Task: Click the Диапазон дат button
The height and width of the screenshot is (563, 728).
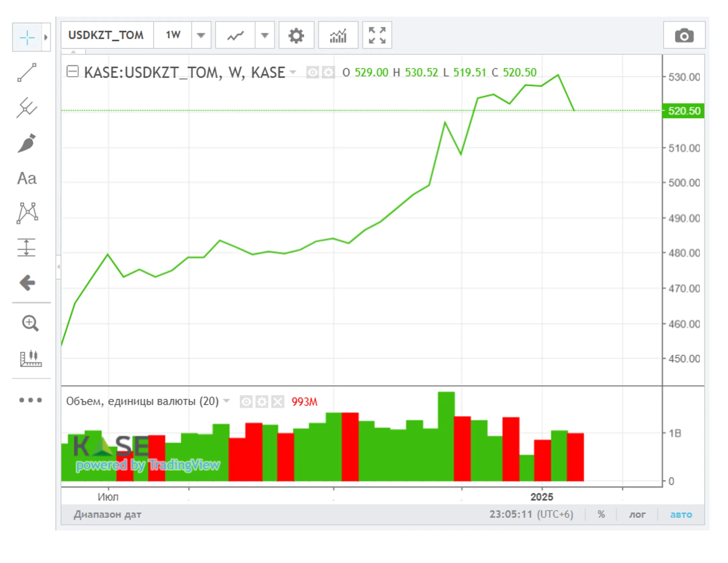Action: tap(108, 514)
